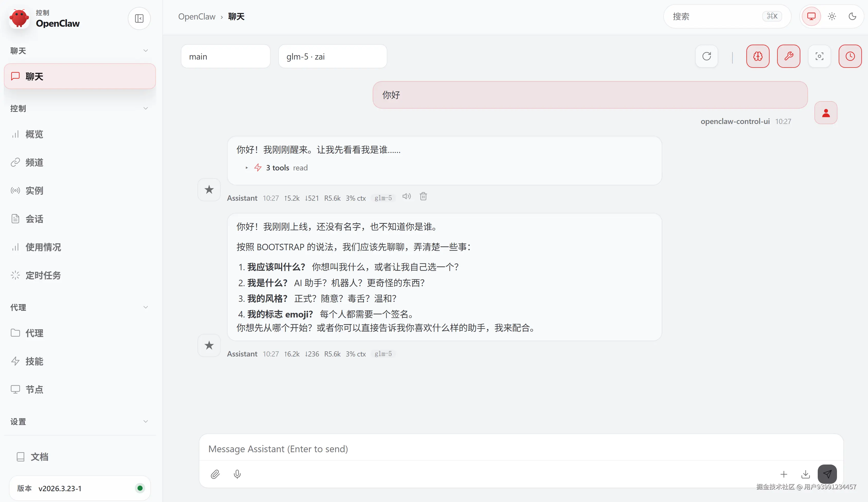
Task: Select the system theme monitor icon
Action: (x=811, y=16)
